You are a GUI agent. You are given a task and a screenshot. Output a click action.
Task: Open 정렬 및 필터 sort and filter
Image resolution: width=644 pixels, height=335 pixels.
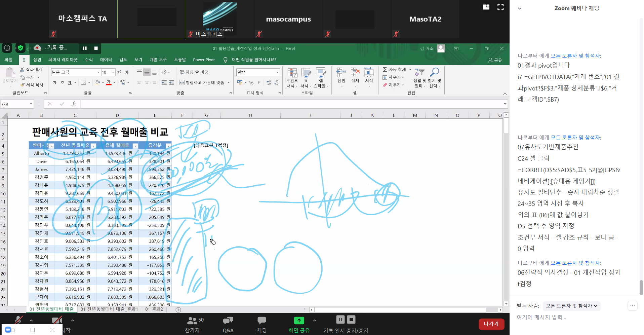419,78
